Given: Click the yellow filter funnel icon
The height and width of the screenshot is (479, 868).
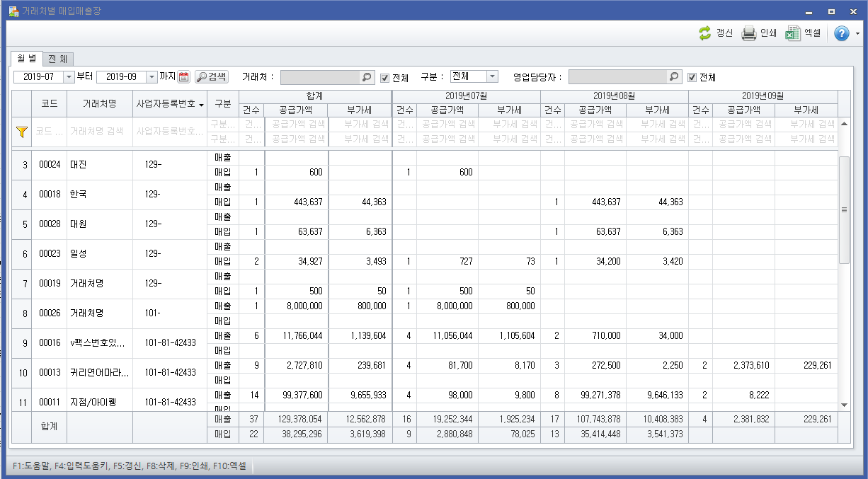Looking at the screenshot, I should pyautogui.click(x=21, y=132).
